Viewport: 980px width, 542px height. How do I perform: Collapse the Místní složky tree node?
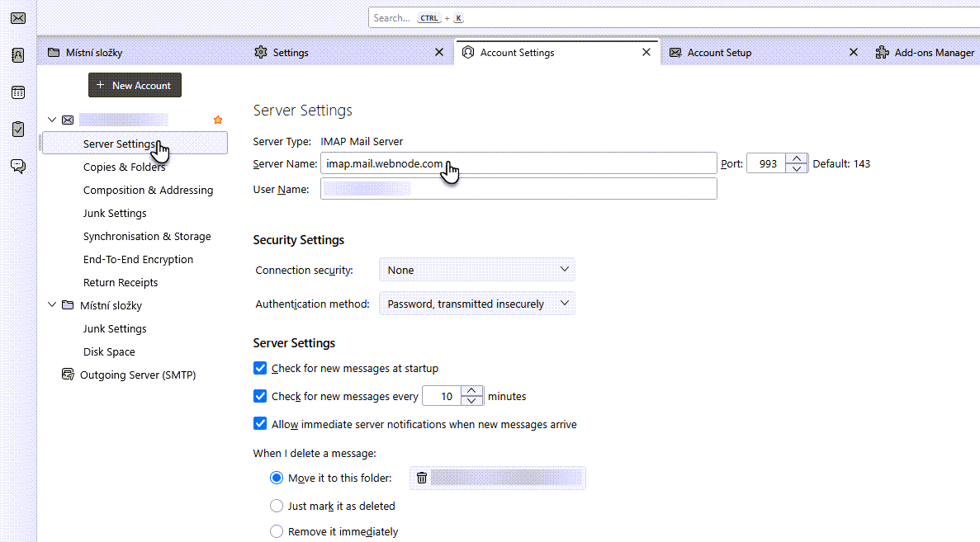[x=52, y=305]
